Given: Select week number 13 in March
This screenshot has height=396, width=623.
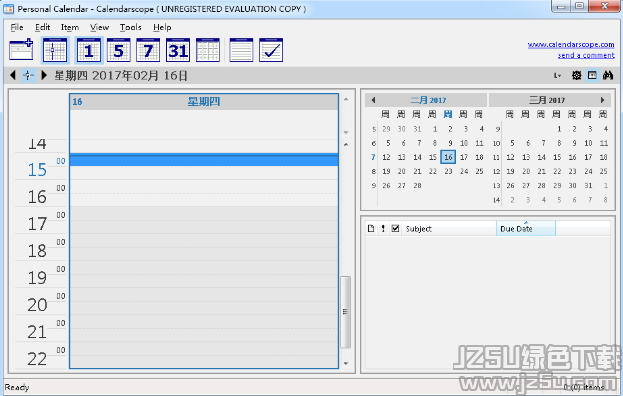Looking at the screenshot, I should coord(497,185).
